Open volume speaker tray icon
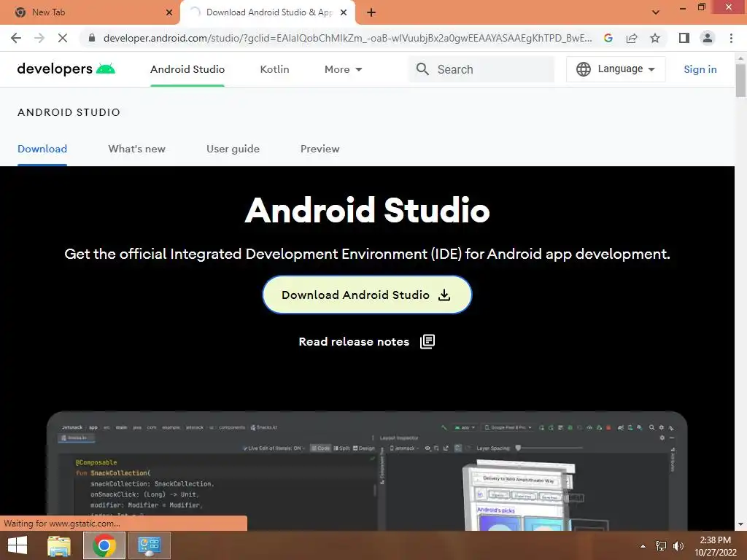Image resolution: width=747 pixels, height=560 pixels. coord(678,546)
